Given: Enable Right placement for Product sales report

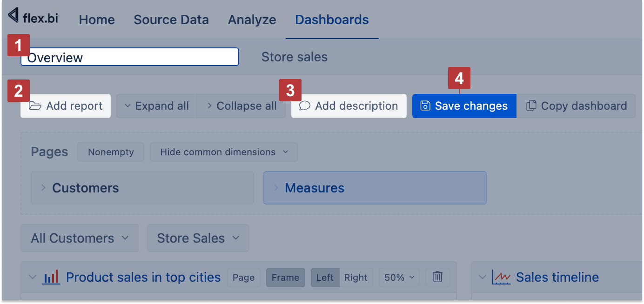Looking at the screenshot, I should pos(356,277).
